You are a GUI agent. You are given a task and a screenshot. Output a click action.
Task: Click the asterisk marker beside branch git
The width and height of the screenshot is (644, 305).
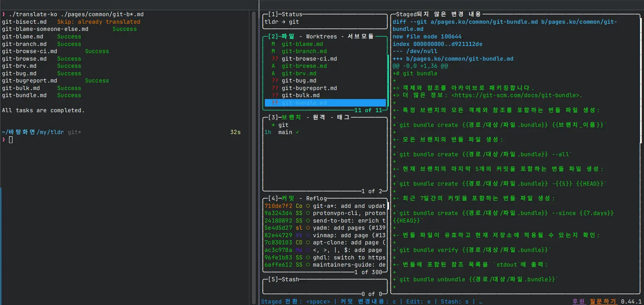coord(273,125)
